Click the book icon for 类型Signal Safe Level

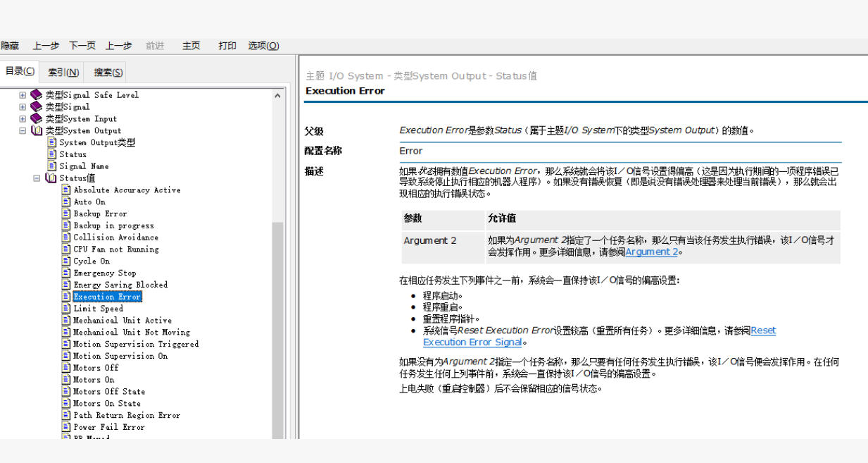tap(37, 94)
